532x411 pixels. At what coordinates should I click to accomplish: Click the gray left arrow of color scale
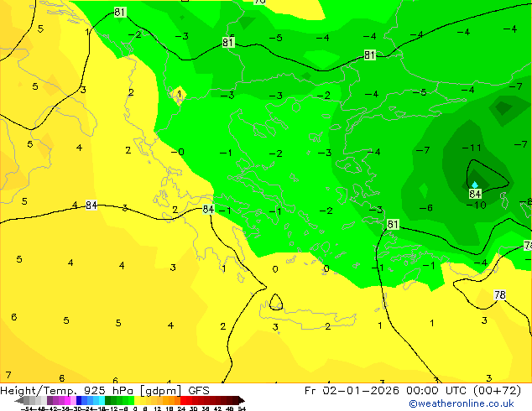point(19,400)
